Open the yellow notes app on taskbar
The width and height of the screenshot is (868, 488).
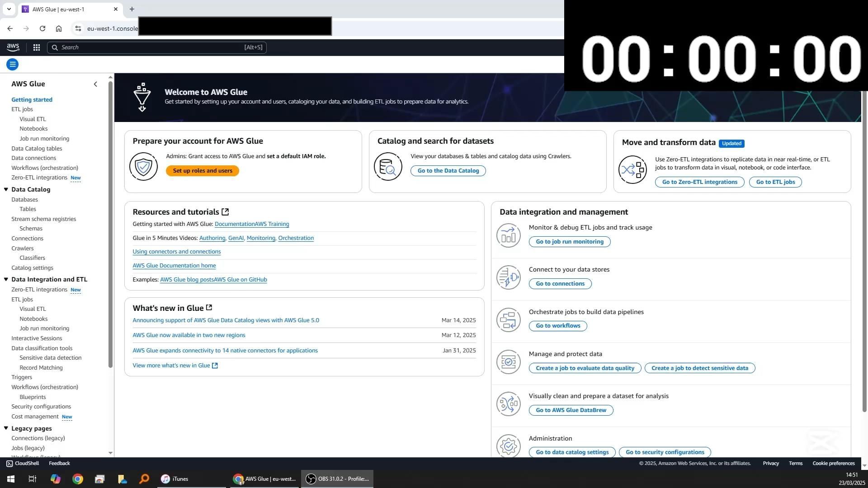[122, 479]
